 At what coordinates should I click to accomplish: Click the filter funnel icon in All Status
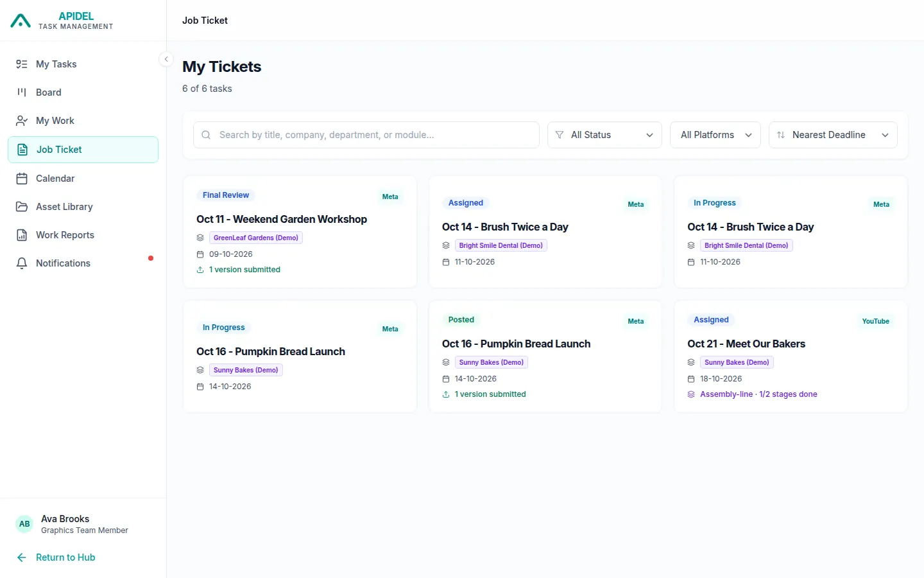560,135
